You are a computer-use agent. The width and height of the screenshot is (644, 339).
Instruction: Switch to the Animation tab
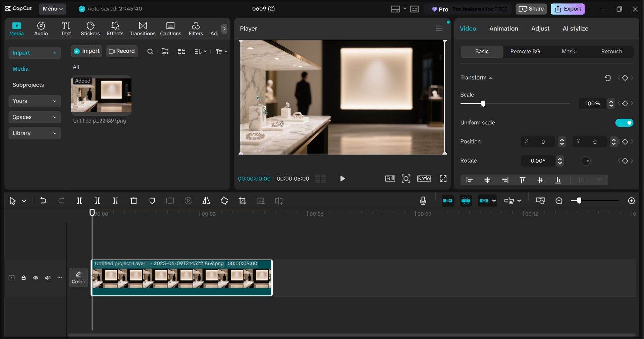(503, 29)
